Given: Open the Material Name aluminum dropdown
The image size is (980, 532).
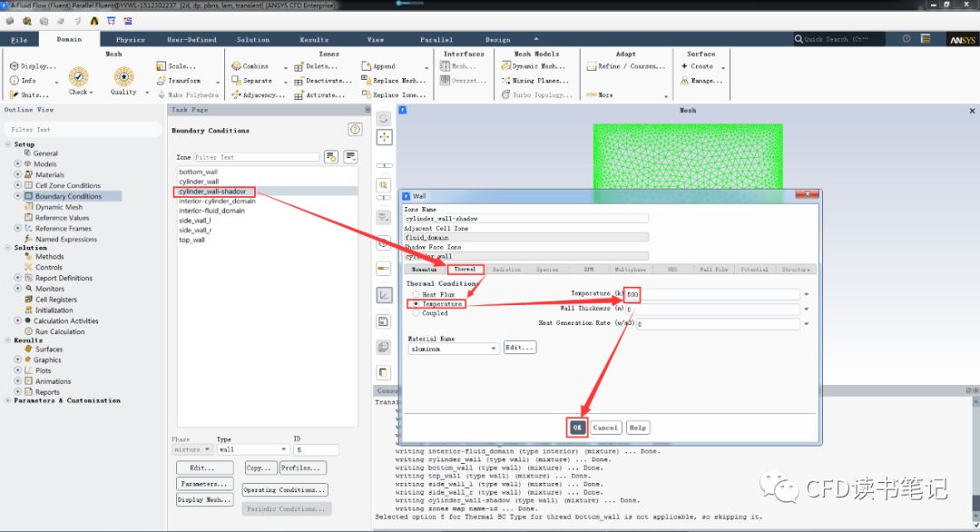Looking at the screenshot, I should 453,349.
